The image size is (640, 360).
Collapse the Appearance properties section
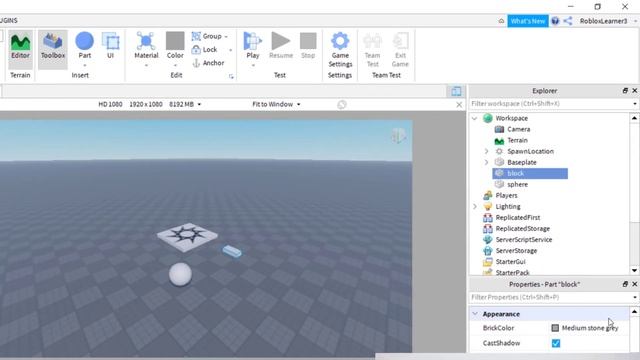(x=475, y=314)
